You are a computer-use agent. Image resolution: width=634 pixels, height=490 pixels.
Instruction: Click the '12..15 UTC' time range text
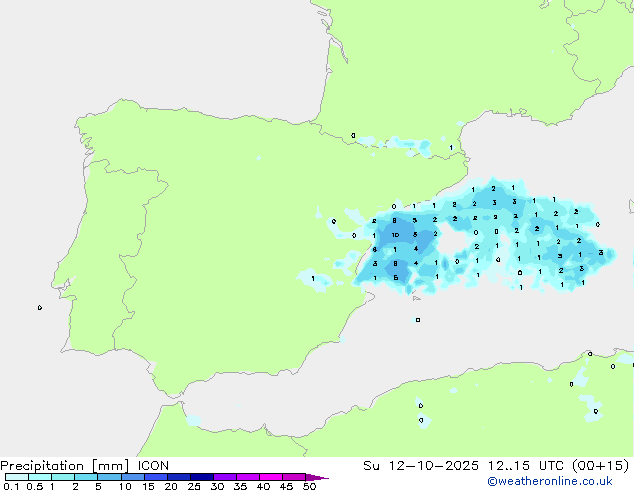[x=527, y=466]
